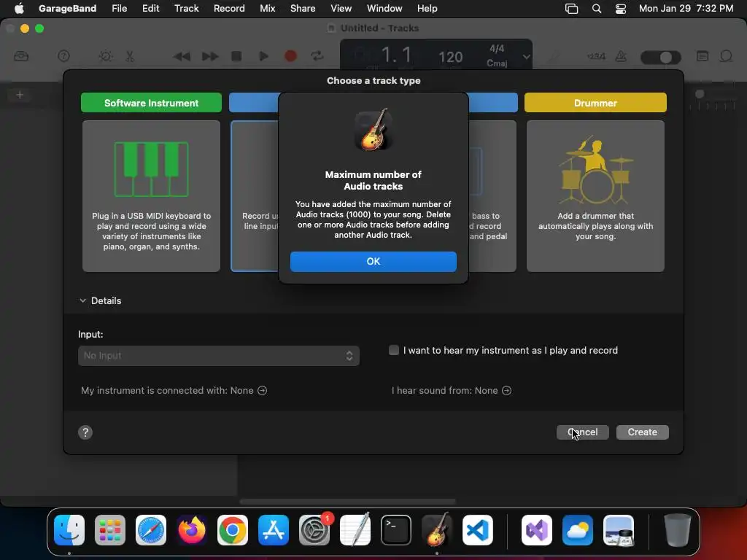Open the Apple menu
Image resolution: width=747 pixels, height=560 pixels.
click(x=19, y=8)
